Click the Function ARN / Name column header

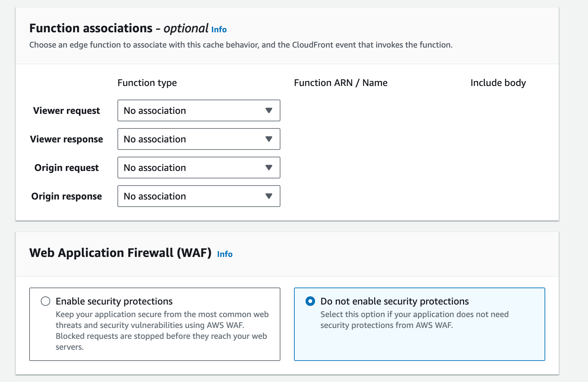tap(341, 83)
